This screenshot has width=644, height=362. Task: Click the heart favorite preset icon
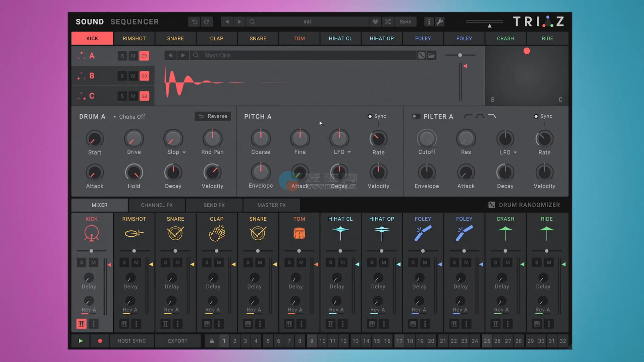click(375, 22)
